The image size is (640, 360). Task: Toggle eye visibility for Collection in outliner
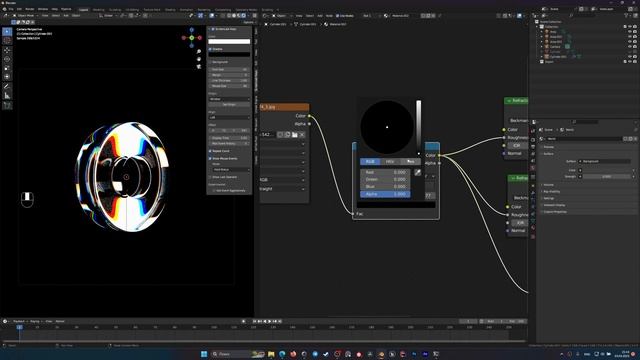630,27
